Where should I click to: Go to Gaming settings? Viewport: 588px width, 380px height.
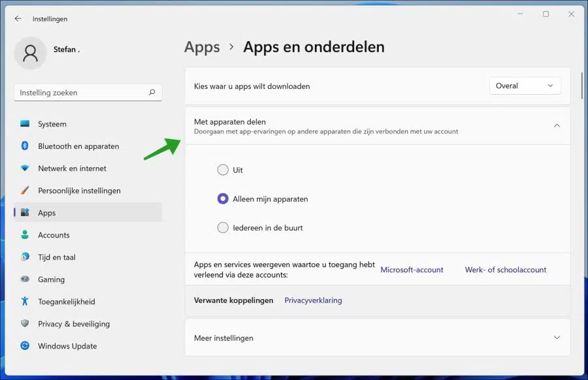click(88, 279)
